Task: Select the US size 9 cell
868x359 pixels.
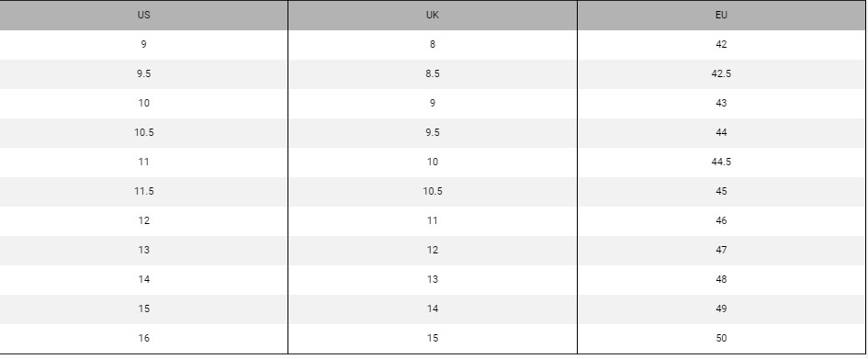Action: (144, 45)
